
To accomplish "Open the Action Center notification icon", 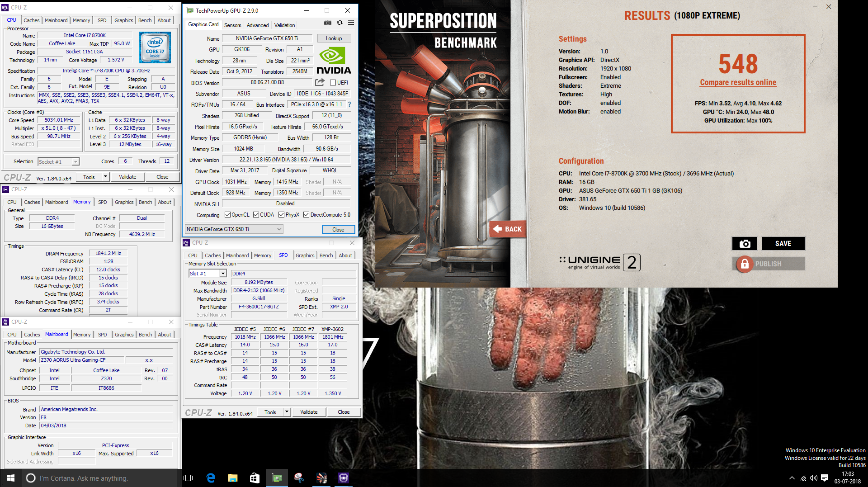I will pyautogui.click(x=825, y=478).
